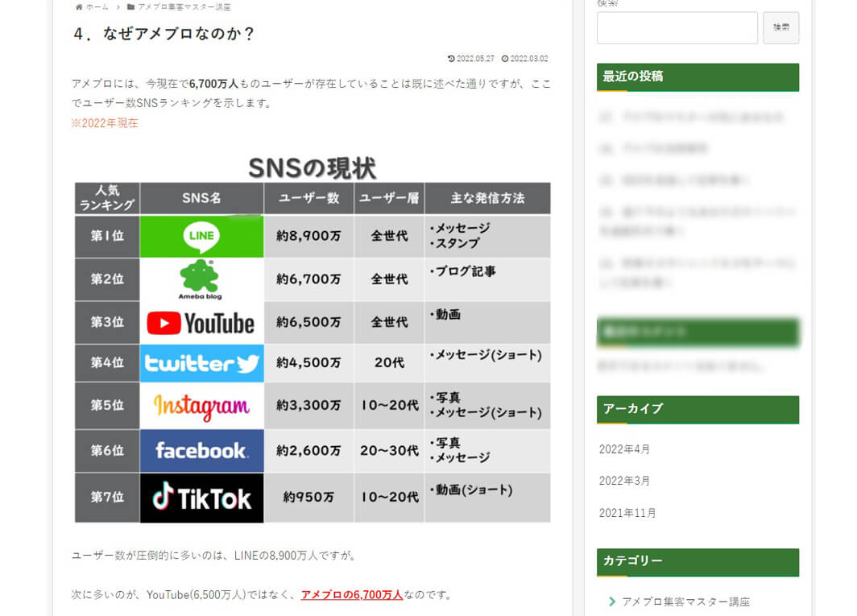Click the SNSの現状 table image
857x616 pixels.
click(312, 337)
